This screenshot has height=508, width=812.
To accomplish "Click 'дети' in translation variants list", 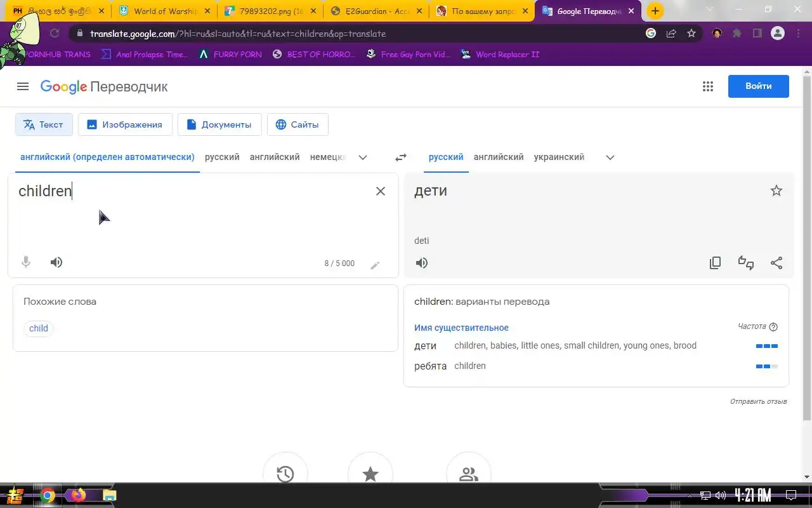I will click(x=426, y=345).
